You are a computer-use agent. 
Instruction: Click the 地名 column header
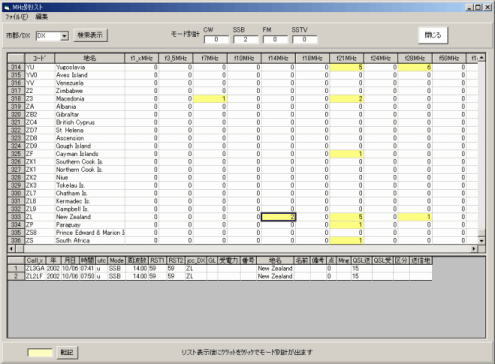[x=90, y=58]
